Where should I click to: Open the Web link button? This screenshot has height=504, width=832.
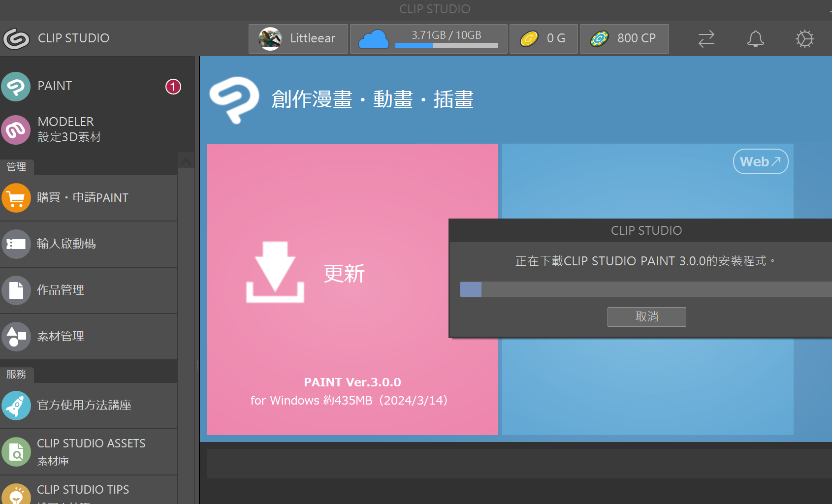pyautogui.click(x=761, y=161)
